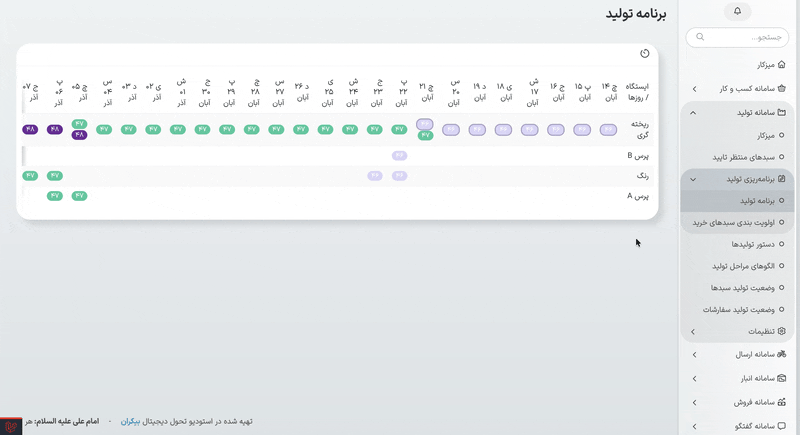This screenshot has height=435, width=800.
Task: Select سبدهای منتظر تایید radio bullet
Action: [782, 157]
